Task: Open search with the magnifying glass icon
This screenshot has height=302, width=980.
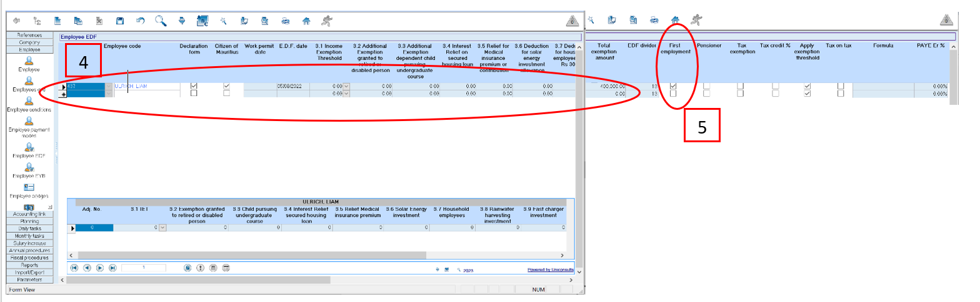Action: [x=161, y=21]
